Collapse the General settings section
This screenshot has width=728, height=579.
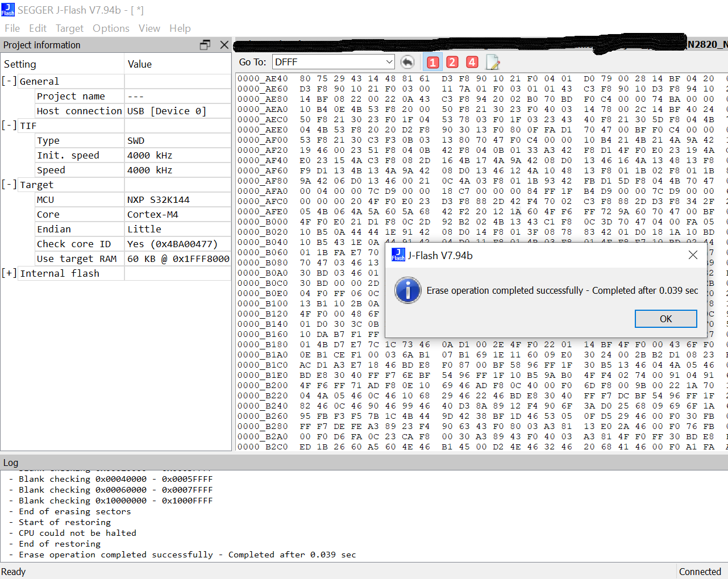pyautogui.click(x=10, y=81)
